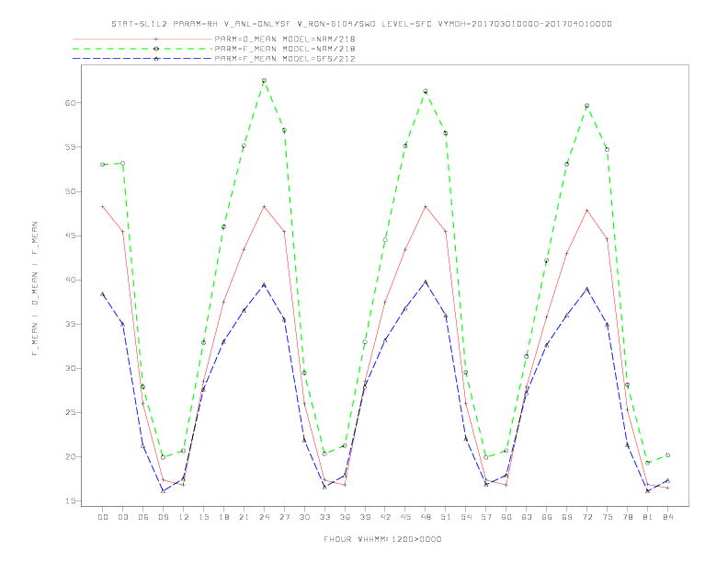This screenshot has height=563, width=728.
Task: Click y-axis tick label 60
Action: coord(70,103)
